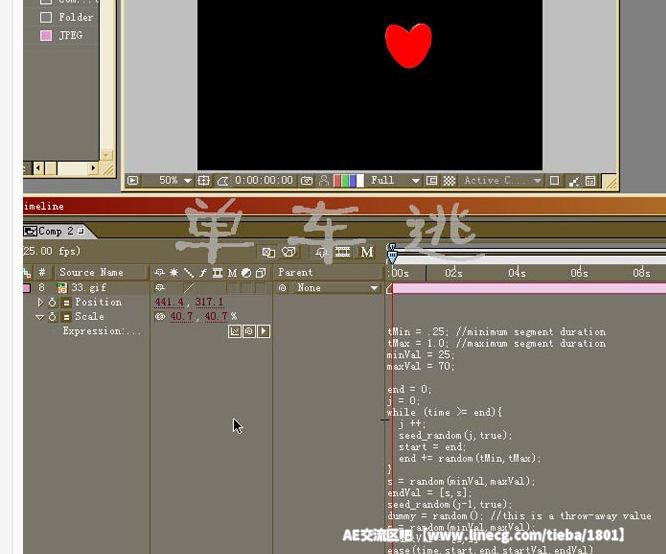The image size is (666, 554).
Task: Toggle Scale expression enable button
Action: click(x=66, y=317)
